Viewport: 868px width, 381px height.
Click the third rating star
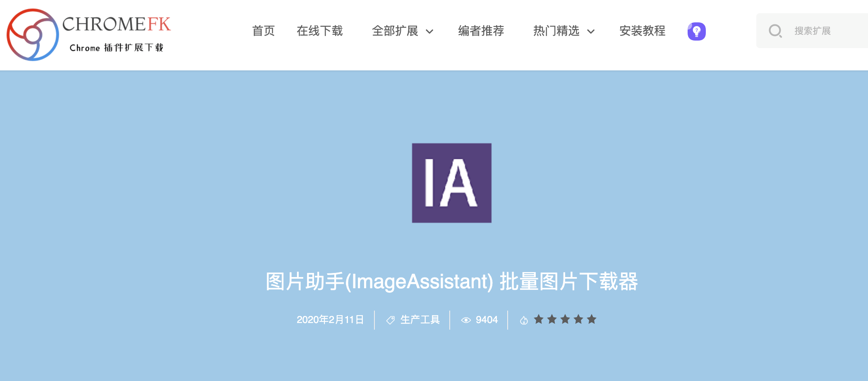tap(565, 319)
